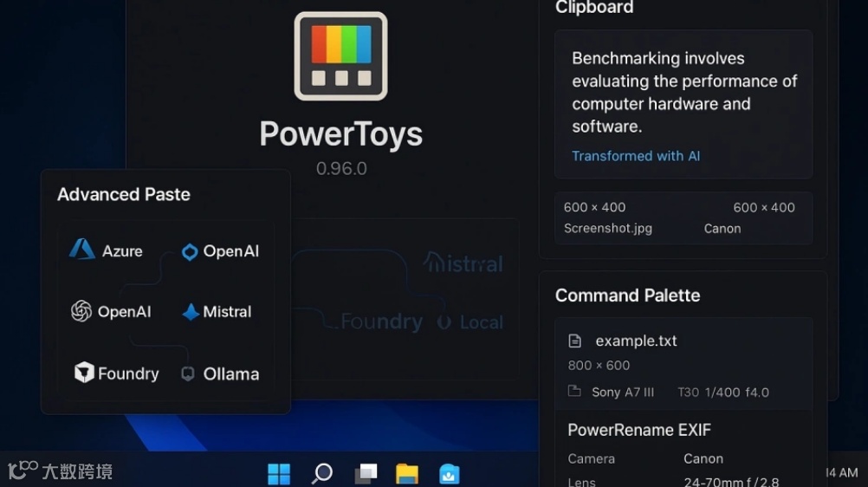Viewport: 868px width, 487px height.
Task: Open the example.txt file icon
Action: [x=574, y=341]
